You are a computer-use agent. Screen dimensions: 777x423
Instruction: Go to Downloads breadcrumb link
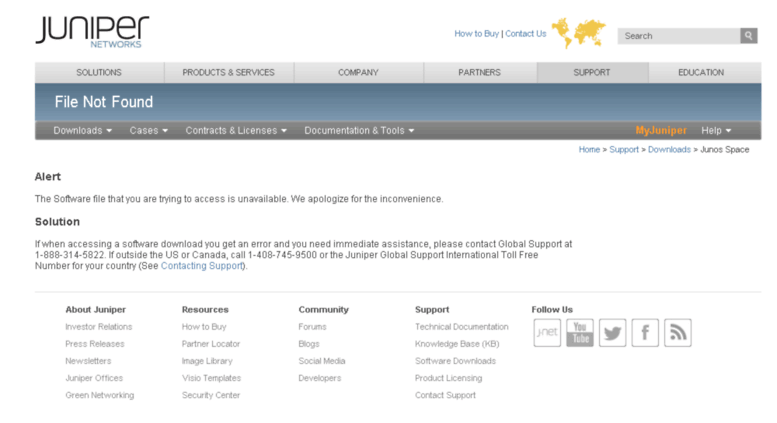(x=669, y=150)
